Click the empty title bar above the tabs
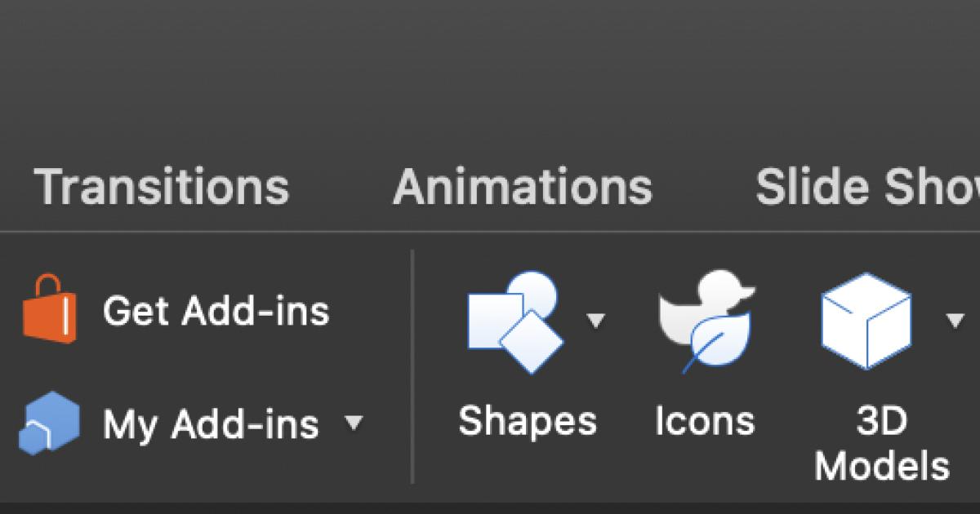The width and height of the screenshot is (980, 514). (x=490, y=65)
